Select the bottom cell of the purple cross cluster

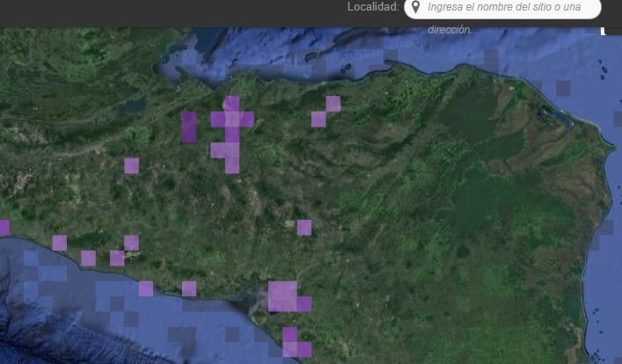pos(232,166)
